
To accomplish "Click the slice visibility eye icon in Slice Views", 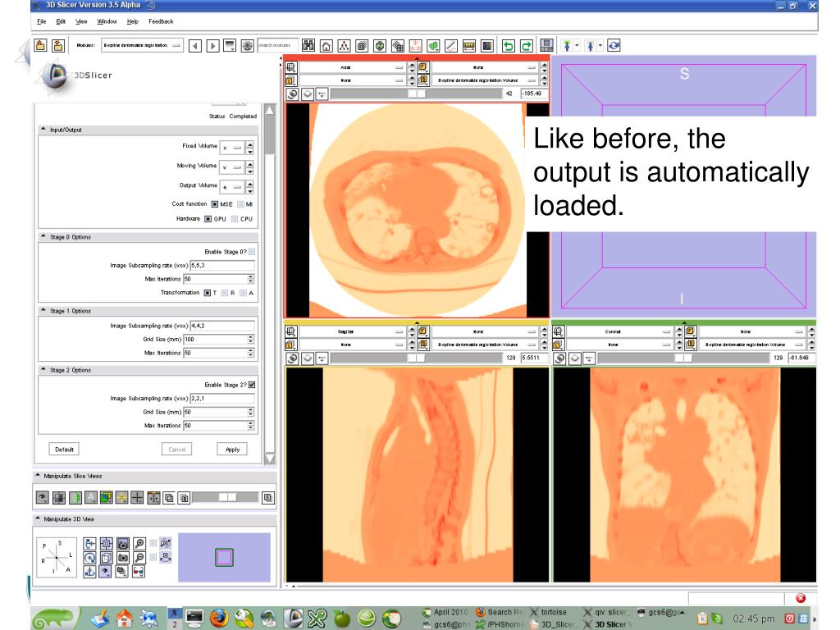I will tap(43, 498).
